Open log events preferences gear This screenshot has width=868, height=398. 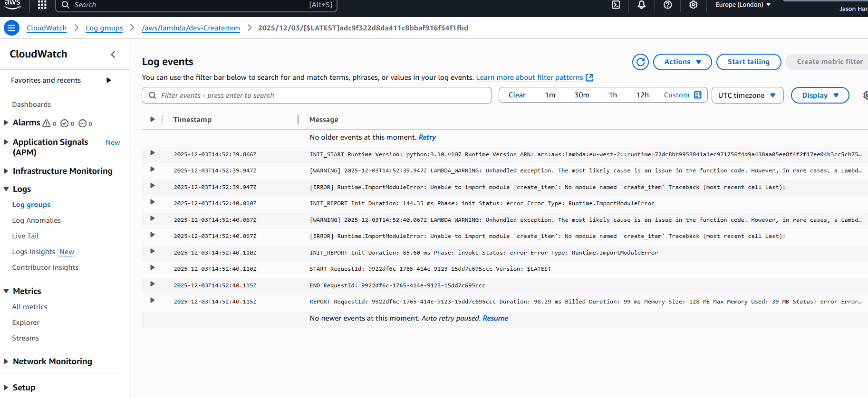click(865, 95)
